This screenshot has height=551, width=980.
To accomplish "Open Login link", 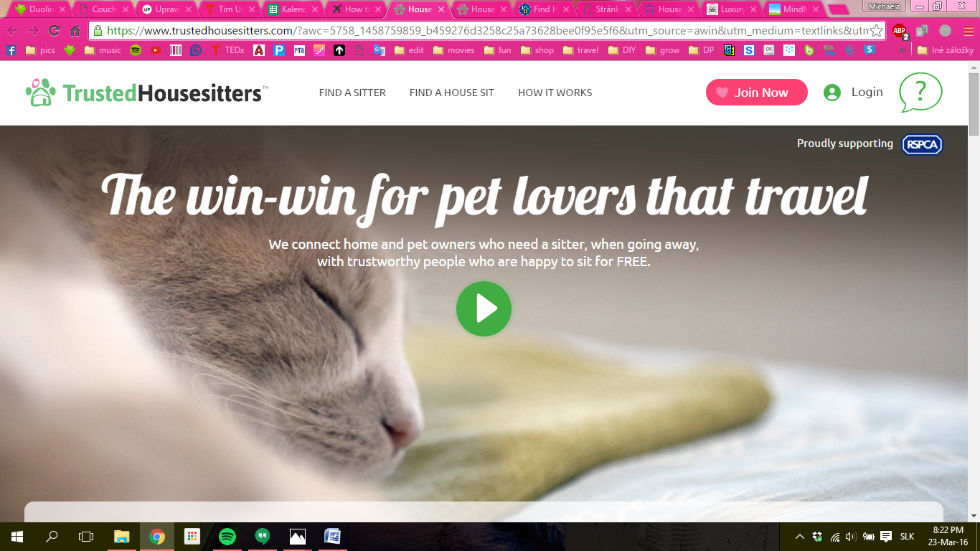I will pos(867,92).
